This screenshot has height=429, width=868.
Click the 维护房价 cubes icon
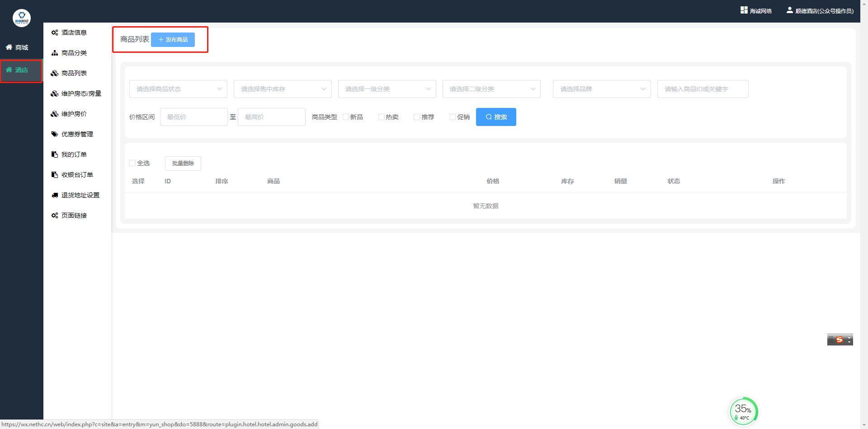pyautogui.click(x=55, y=114)
